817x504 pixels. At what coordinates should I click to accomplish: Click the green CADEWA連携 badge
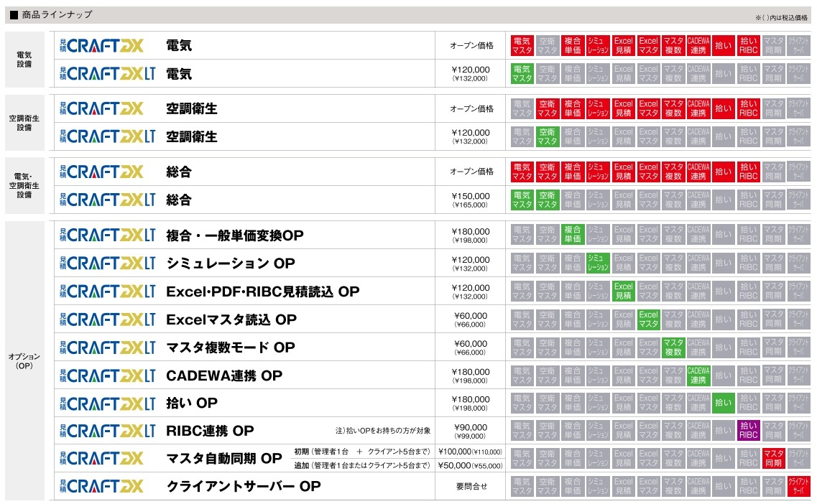[x=698, y=375]
